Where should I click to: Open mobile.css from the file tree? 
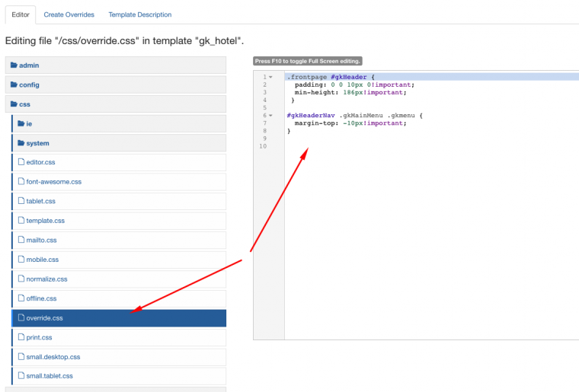(x=43, y=260)
